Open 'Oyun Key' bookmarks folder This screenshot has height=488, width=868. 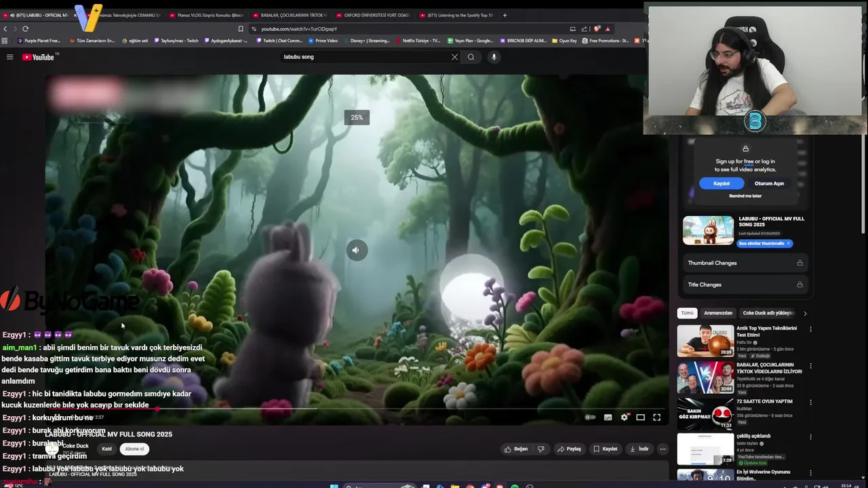pos(564,41)
